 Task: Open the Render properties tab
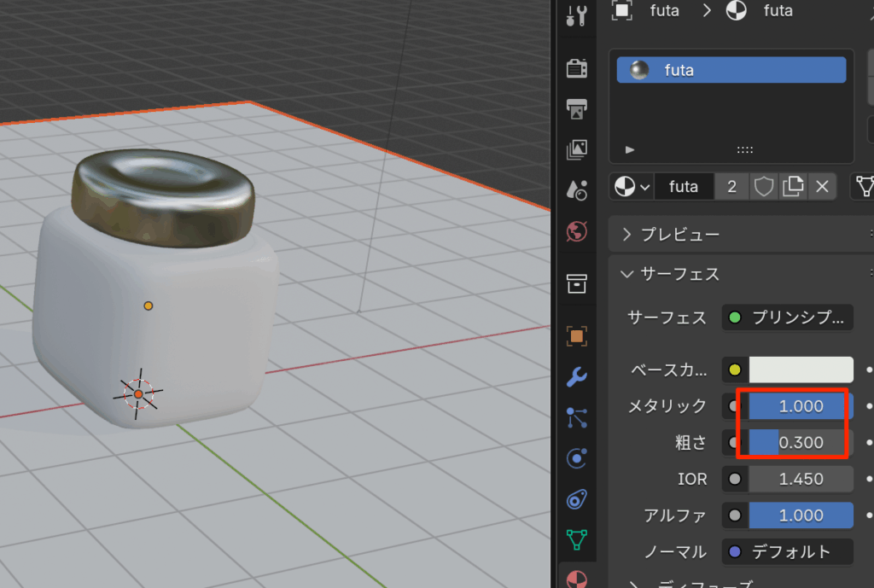coord(577,68)
